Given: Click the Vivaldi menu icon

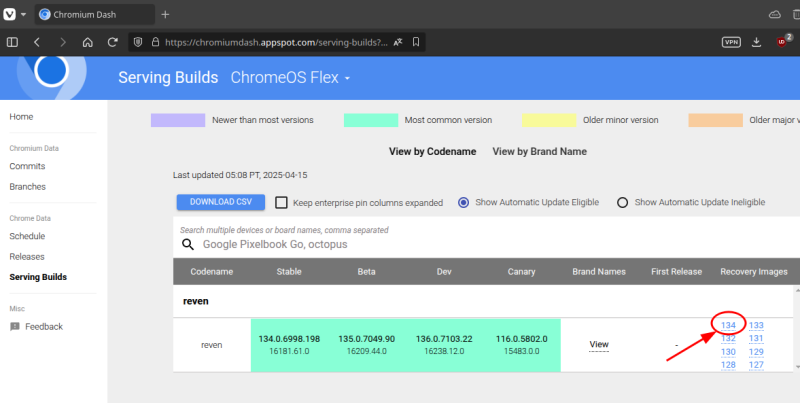Looking at the screenshot, I should (x=9, y=14).
